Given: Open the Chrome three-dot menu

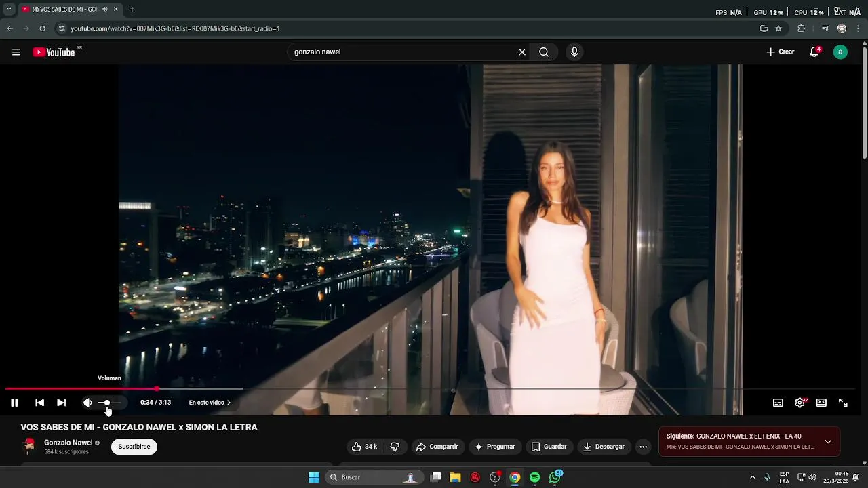Looking at the screenshot, I should tap(859, 28).
